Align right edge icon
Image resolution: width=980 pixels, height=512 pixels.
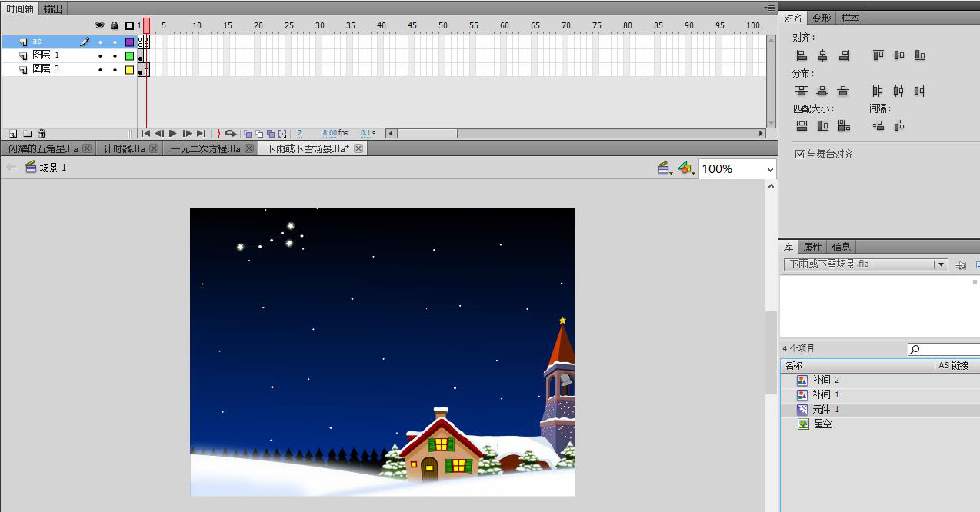[844, 55]
